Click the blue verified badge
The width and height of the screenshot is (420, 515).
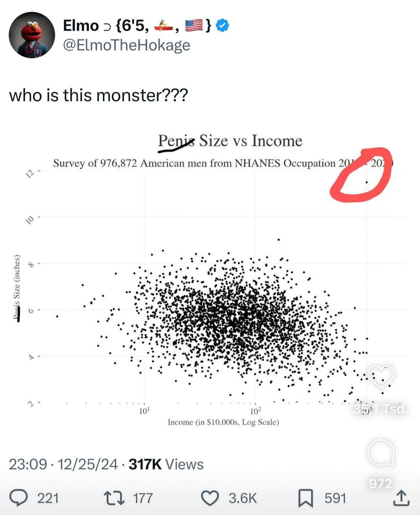pos(223,25)
